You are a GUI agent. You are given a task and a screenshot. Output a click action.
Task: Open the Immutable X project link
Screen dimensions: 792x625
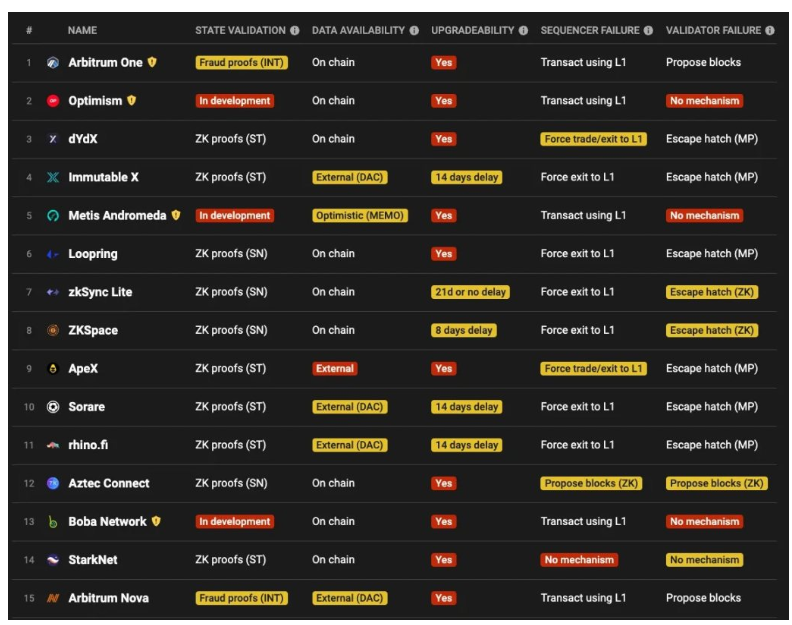click(103, 177)
